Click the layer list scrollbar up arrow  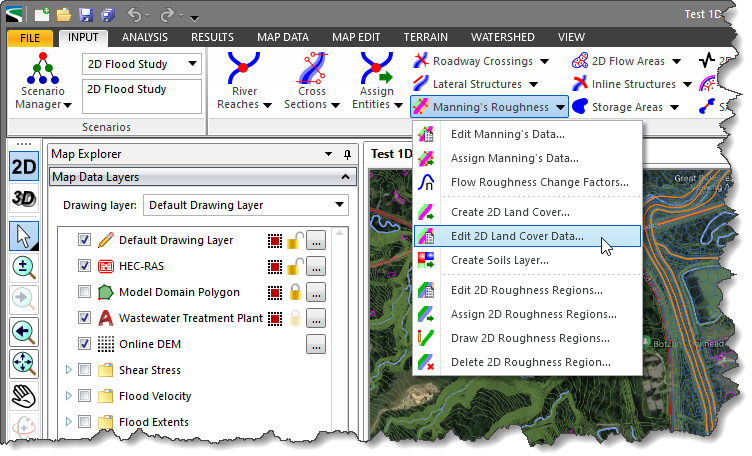coord(340,233)
